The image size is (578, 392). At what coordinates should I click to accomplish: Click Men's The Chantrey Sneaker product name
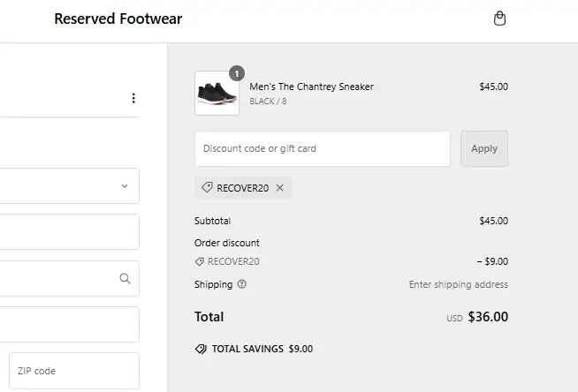click(311, 87)
